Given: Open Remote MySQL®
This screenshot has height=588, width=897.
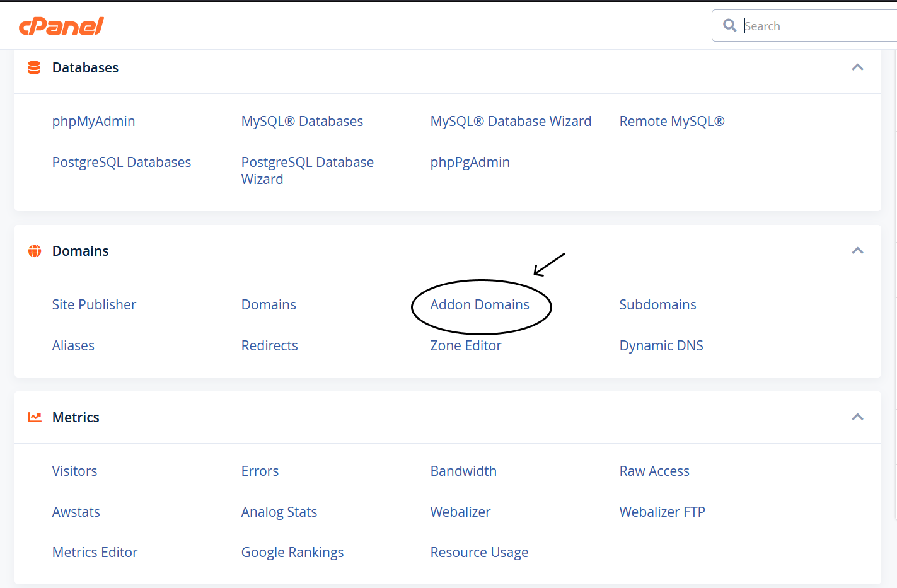Looking at the screenshot, I should 672,121.
